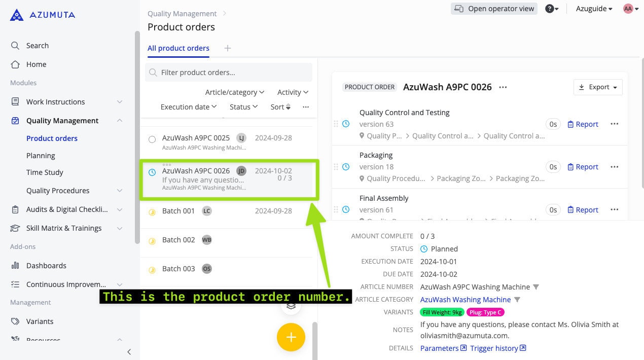Open the Search sidebar icon

[16, 45]
